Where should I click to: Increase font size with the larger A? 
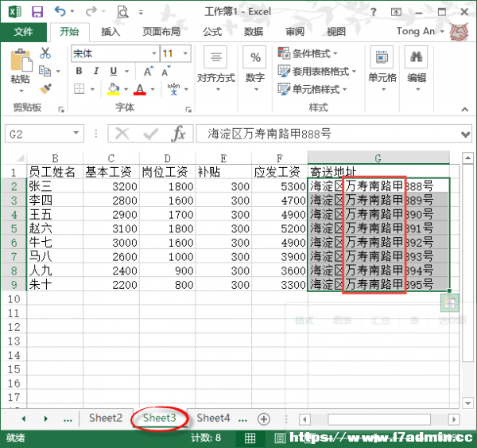point(149,72)
